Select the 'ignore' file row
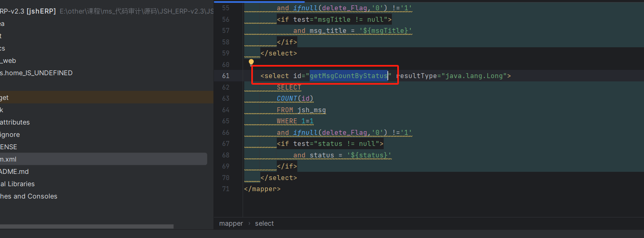This screenshot has width=644, height=238. (103, 134)
